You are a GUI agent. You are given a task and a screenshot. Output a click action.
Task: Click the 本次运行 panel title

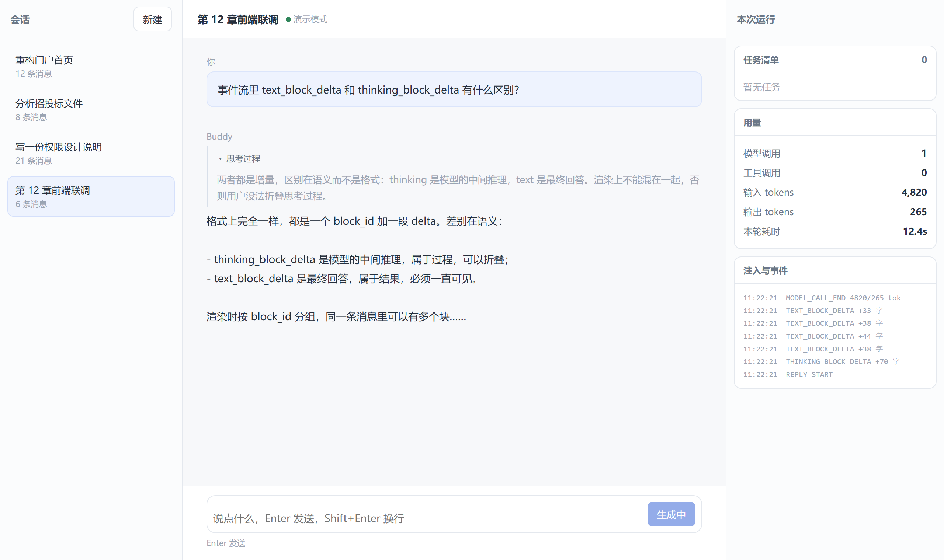tap(756, 20)
